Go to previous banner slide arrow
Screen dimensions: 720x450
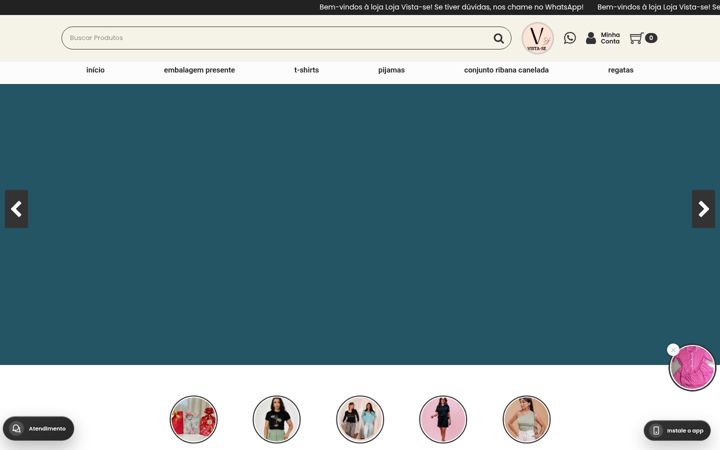pyautogui.click(x=17, y=209)
